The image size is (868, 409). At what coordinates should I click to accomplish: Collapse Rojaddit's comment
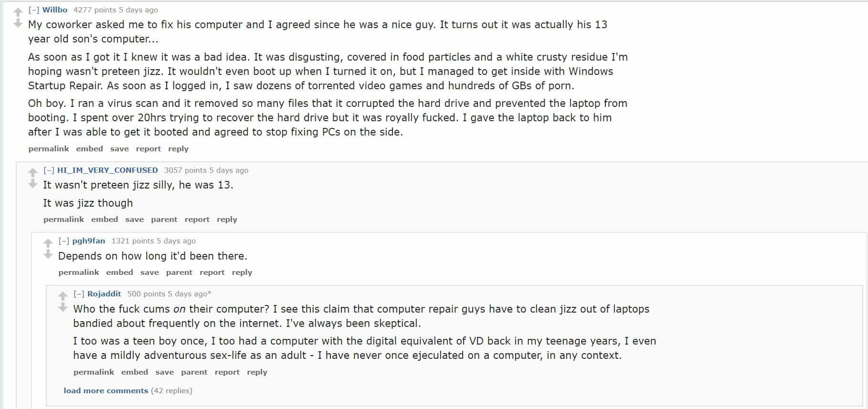tap(79, 294)
